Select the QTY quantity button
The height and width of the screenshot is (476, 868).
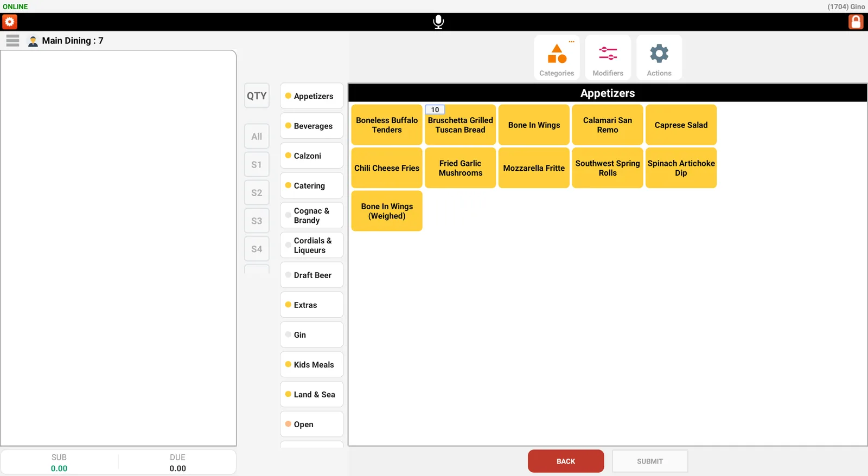point(257,96)
